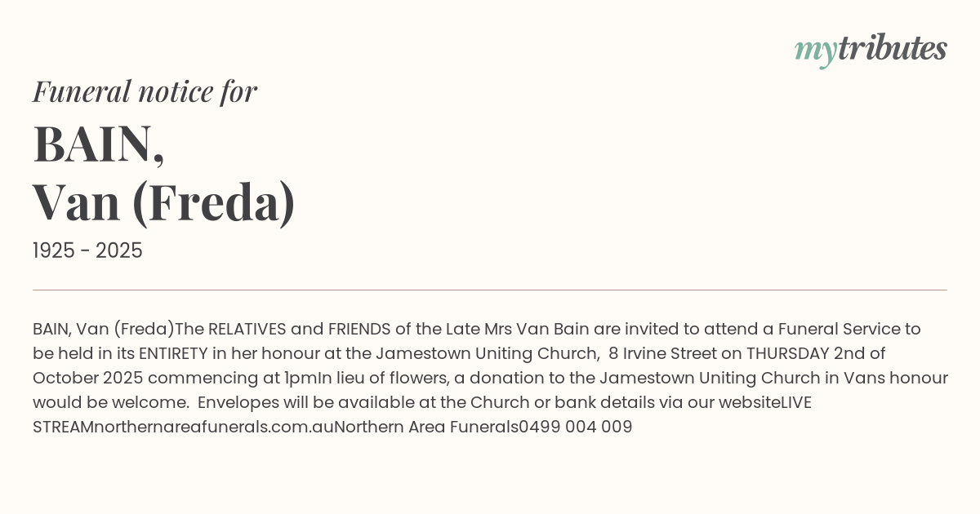Click the surname "BAIN," in the title
The height and width of the screenshot is (514, 980).
[99, 144]
